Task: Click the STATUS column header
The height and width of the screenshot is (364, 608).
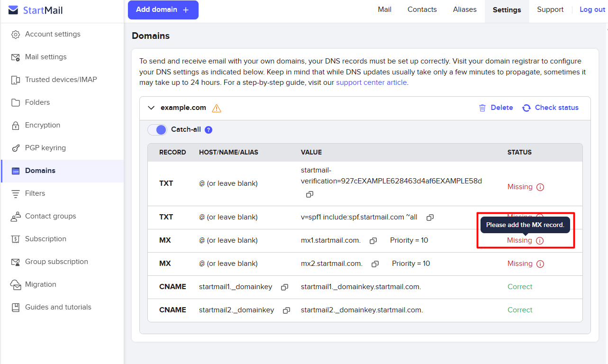Action: click(x=519, y=153)
